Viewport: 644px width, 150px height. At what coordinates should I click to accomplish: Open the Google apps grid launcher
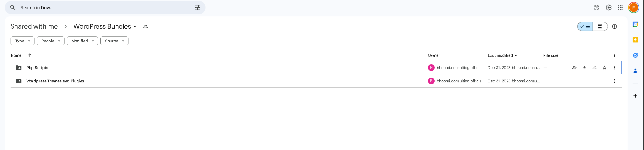pos(620,8)
